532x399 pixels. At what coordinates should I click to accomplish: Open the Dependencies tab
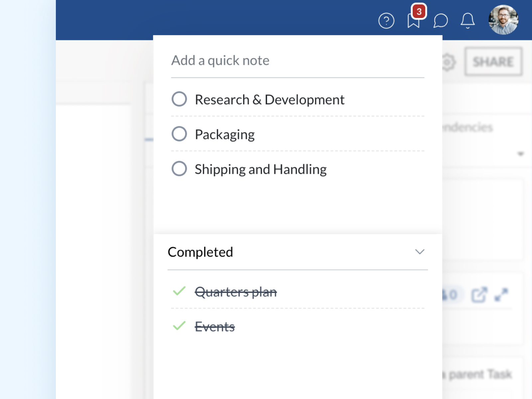[467, 127]
